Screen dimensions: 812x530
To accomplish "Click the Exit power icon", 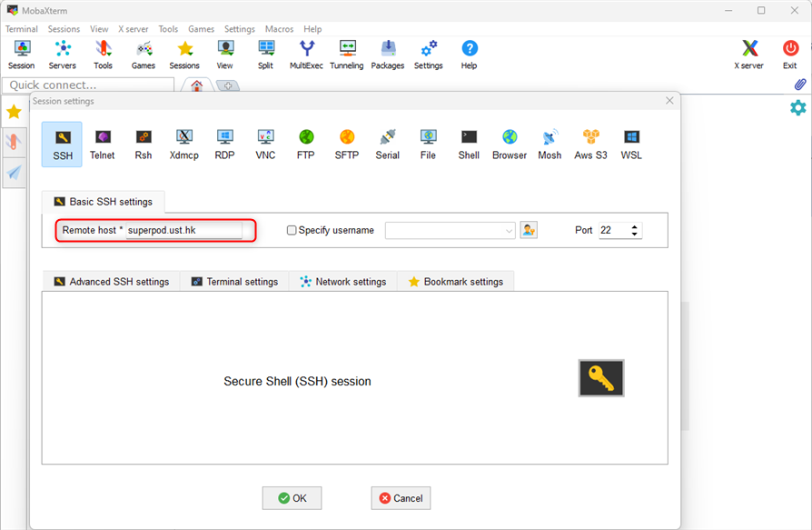I will click(x=790, y=55).
